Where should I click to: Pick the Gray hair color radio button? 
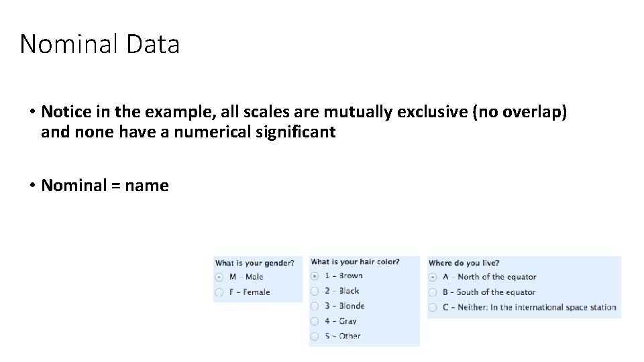[315, 321]
